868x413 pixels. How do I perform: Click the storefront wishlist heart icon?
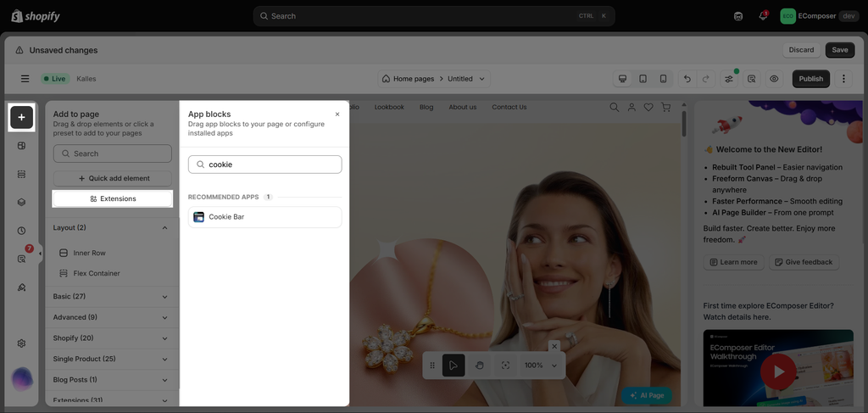coord(648,108)
